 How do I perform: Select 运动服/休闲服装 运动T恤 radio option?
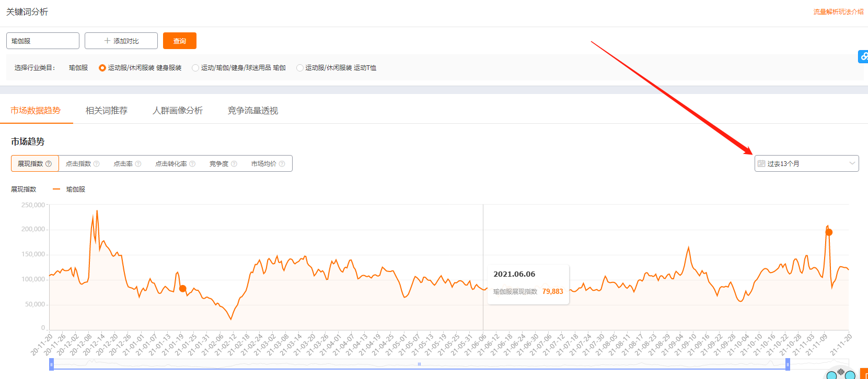tap(336, 68)
